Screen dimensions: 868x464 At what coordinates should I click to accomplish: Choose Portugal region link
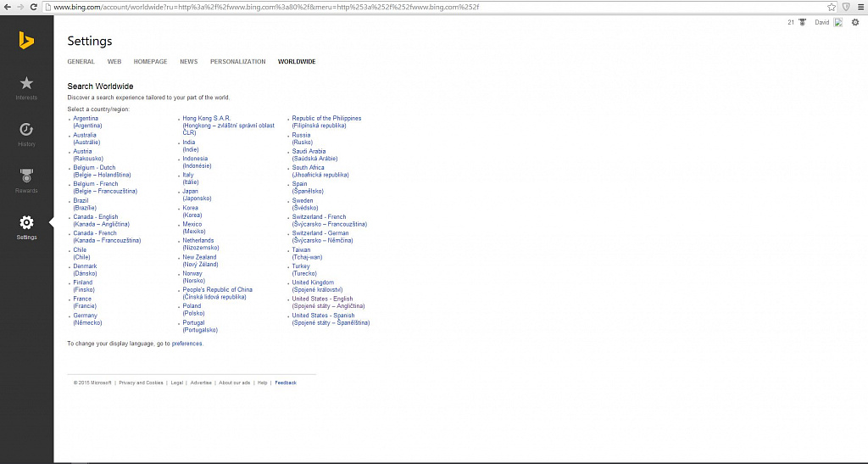coord(200,326)
